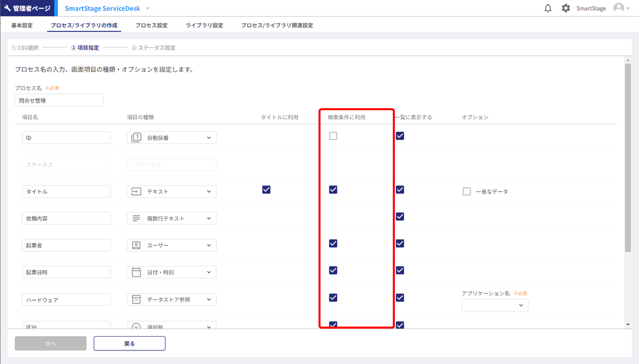The width and height of the screenshot is (639, 364).
Task: Toggle the 一意なデータ checkbox
Action: click(x=467, y=192)
